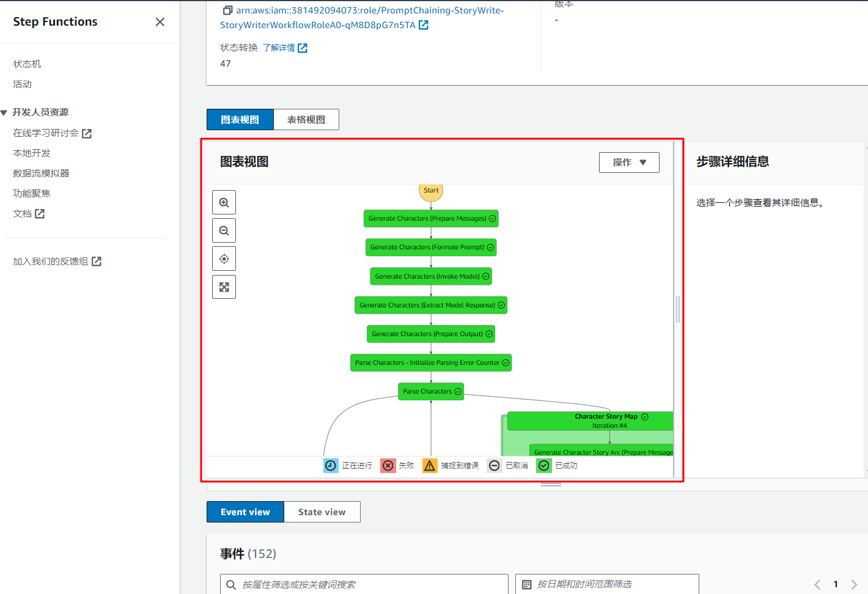Select the Generate Characters (Invoke Model) step
Screen dimensions: 868x594
coord(431,276)
